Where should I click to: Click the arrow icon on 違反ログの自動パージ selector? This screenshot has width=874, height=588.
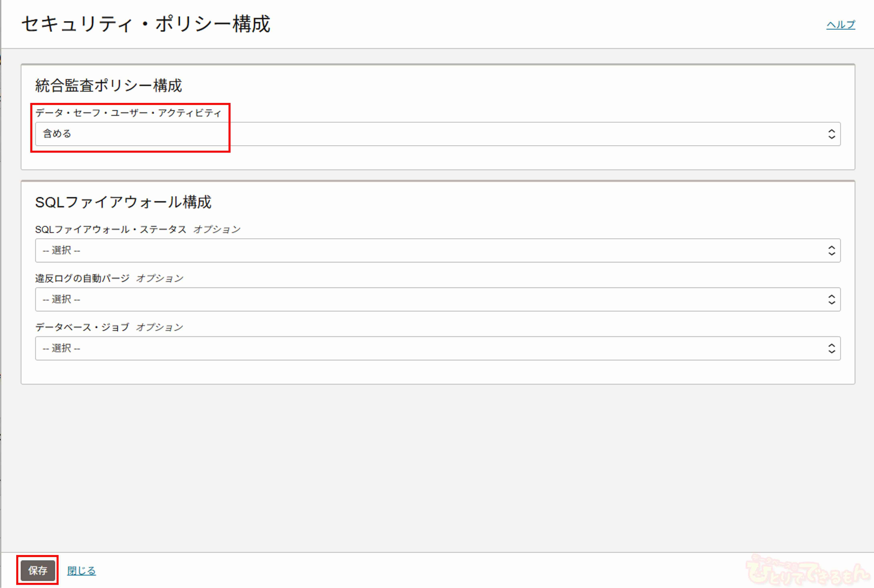(831, 299)
